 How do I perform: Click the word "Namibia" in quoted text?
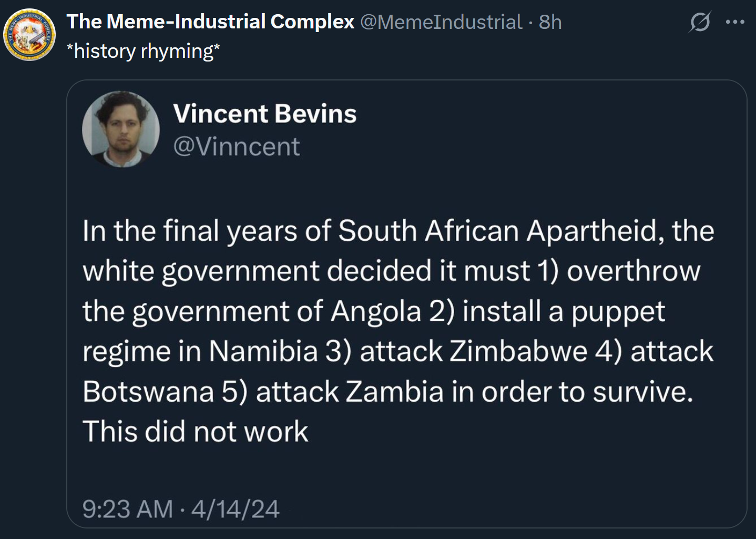[x=263, y=351]
